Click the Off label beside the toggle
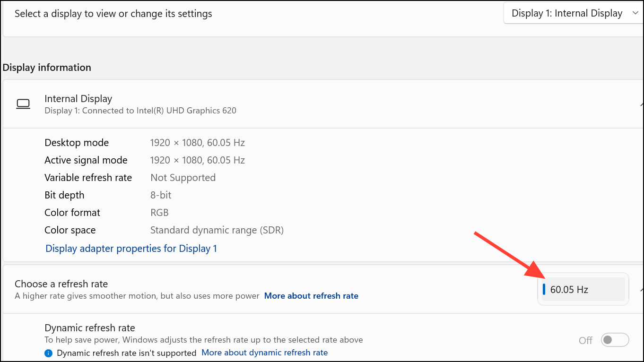This screenshot has width=644, height=362. 585,340
